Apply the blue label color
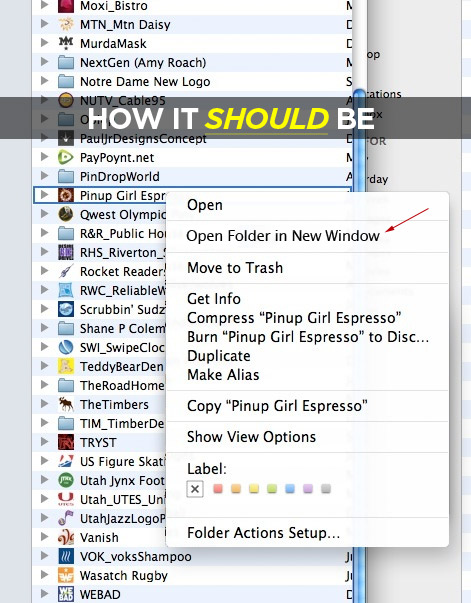 290,489
